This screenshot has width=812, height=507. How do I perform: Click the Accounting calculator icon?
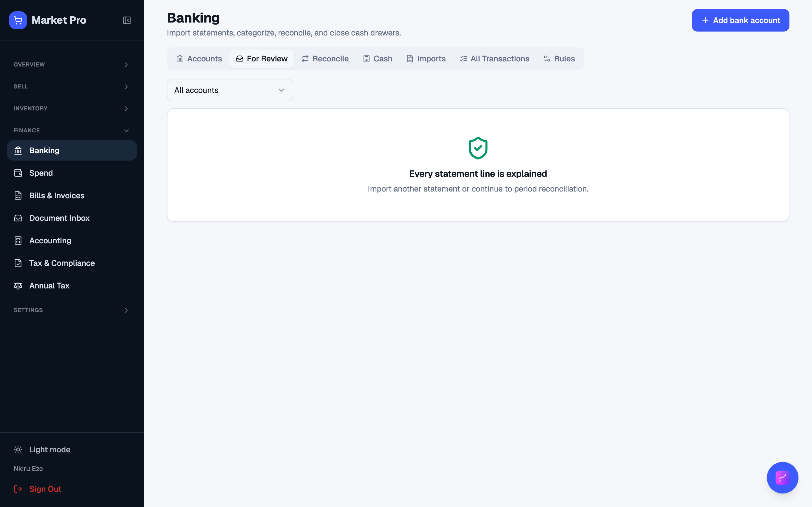pyautogui.click(x=18, y=241)
